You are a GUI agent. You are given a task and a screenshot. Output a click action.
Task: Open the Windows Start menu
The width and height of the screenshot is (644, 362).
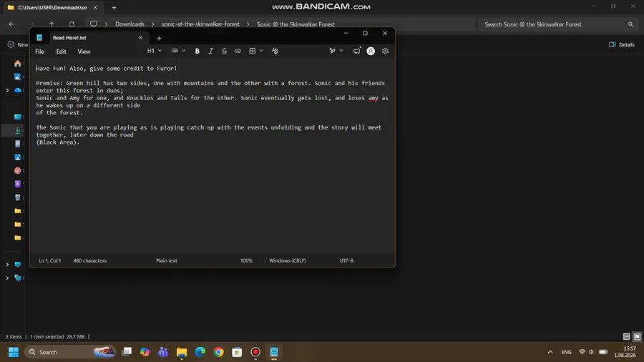coord(14,352)
